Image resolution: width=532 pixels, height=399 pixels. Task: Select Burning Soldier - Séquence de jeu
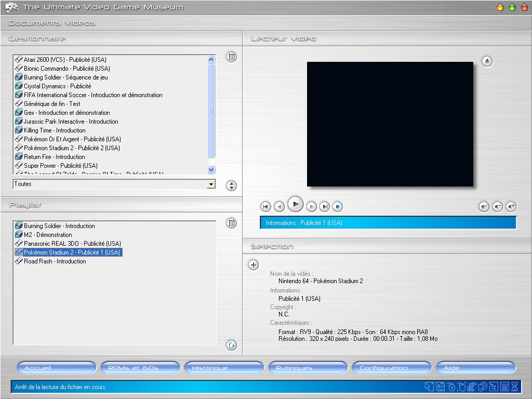coord(61,77)
